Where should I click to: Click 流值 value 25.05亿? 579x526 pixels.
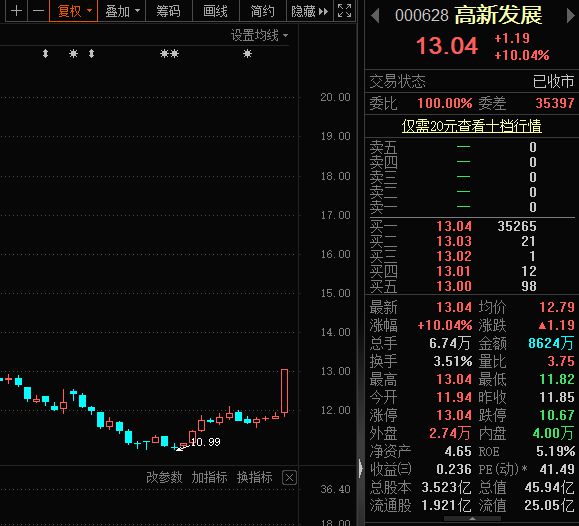549,505
